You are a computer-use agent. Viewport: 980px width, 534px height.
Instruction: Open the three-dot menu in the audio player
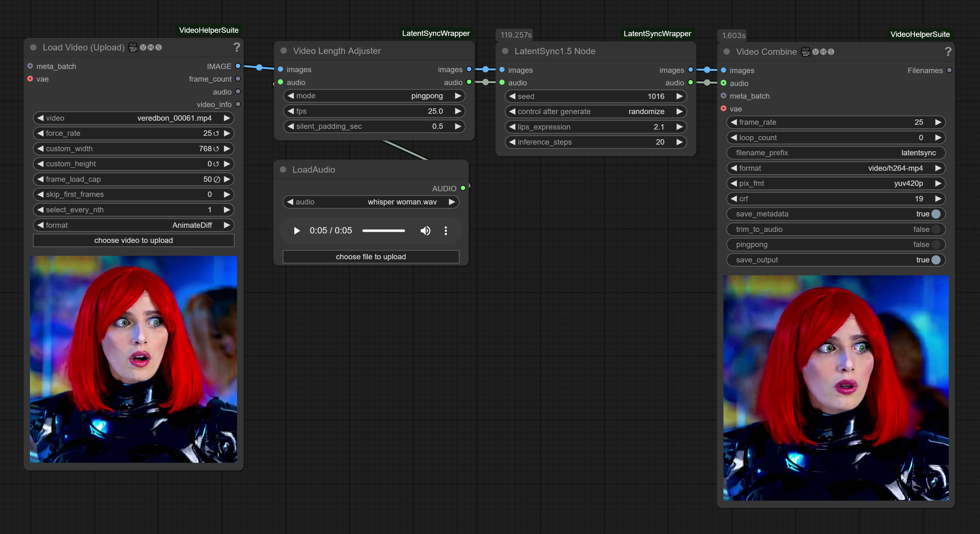[445, 231]
